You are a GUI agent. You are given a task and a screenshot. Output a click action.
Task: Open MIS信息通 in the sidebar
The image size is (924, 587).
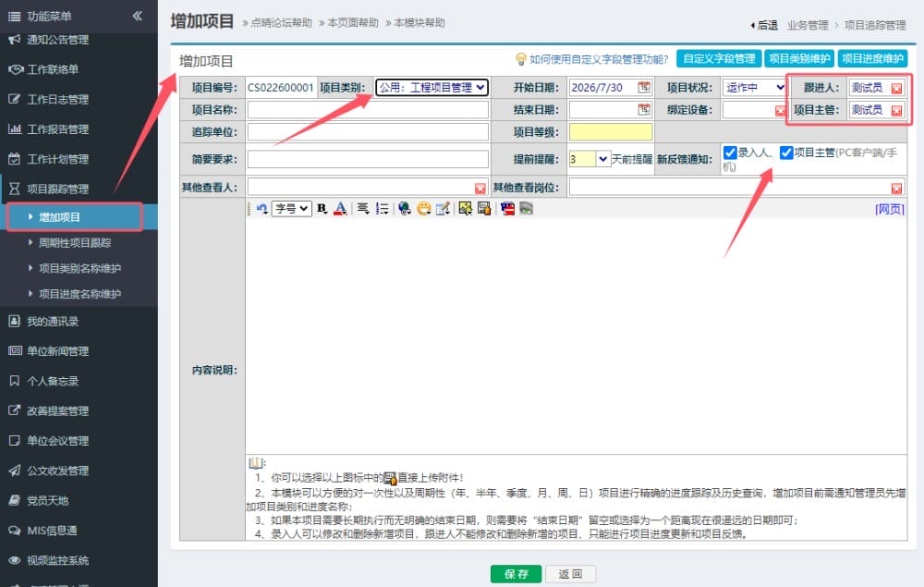(x=51, y=531)
